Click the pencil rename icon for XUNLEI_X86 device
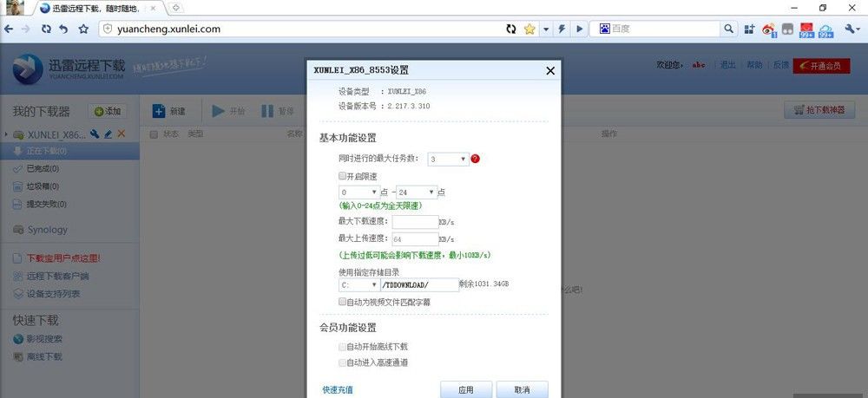868x398 pixels. point(108,134)
